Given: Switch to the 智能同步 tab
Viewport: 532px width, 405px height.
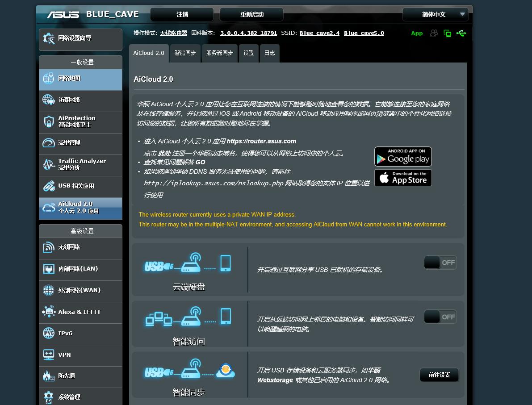Looking at the screenshot, I should (x=185, y=53).
